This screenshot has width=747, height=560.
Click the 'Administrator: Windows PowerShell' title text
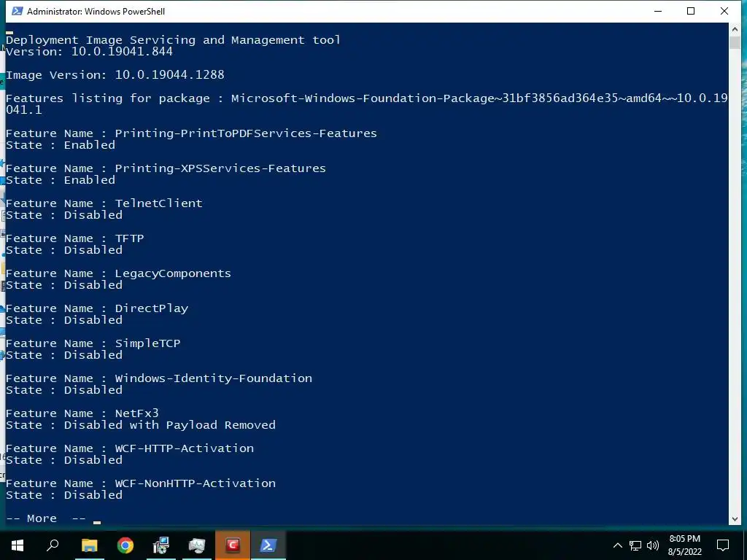click(x=96, y=12)
